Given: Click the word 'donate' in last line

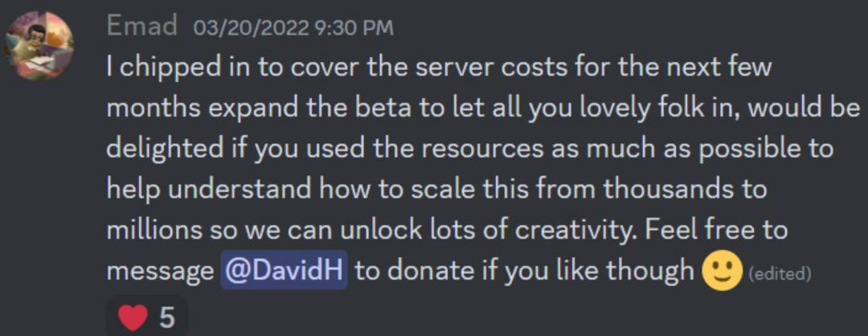Looking at the screenshot, I should coord(428,270).
